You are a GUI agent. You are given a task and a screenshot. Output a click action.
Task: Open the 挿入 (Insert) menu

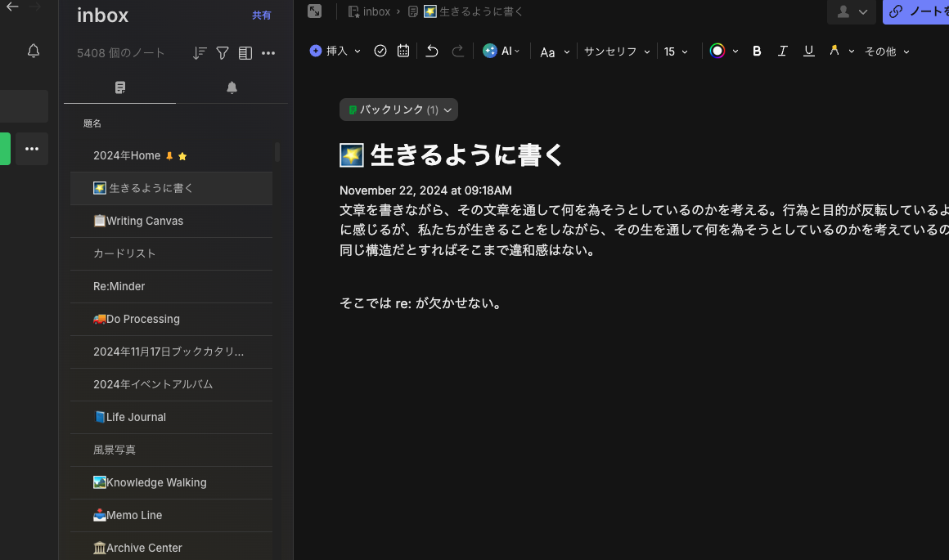[331, 51]
